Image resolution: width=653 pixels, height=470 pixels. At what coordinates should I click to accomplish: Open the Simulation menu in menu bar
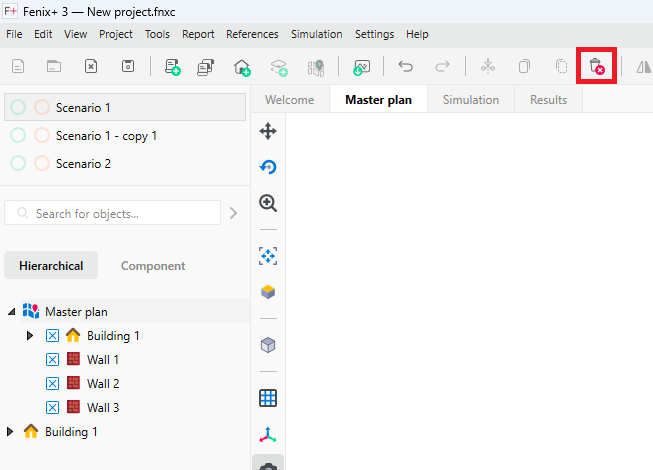(316, 34)
